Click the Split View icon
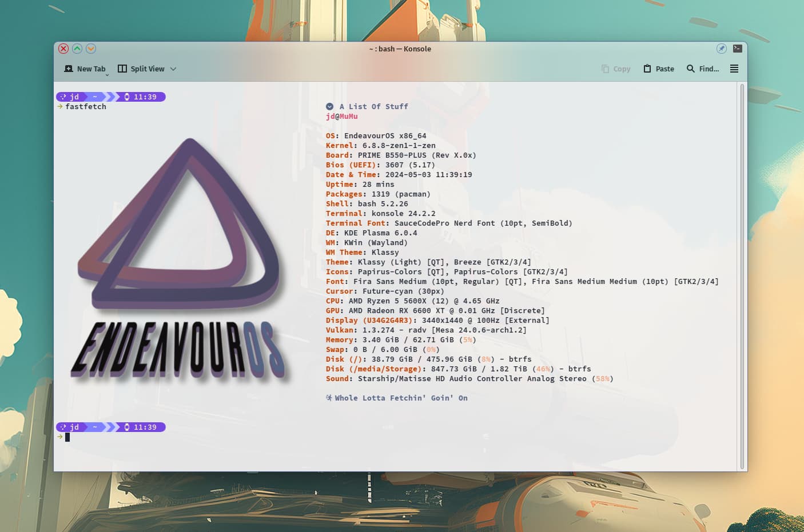 click(122, 69)
